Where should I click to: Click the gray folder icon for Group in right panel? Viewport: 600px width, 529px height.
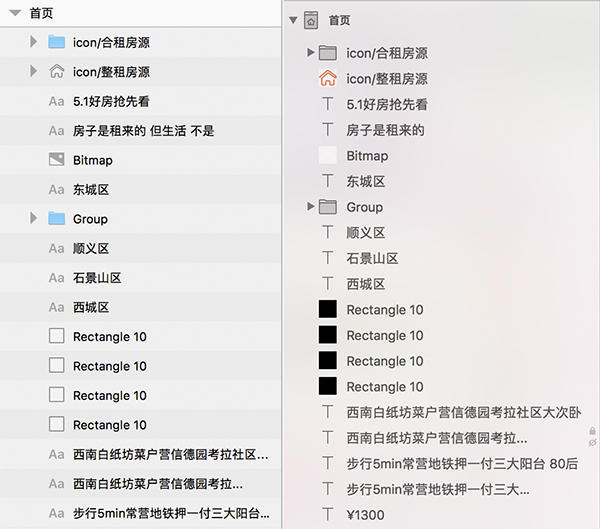[327, 207]
